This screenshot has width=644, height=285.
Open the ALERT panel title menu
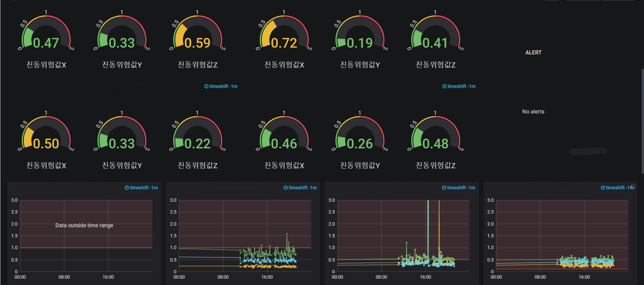533,52
